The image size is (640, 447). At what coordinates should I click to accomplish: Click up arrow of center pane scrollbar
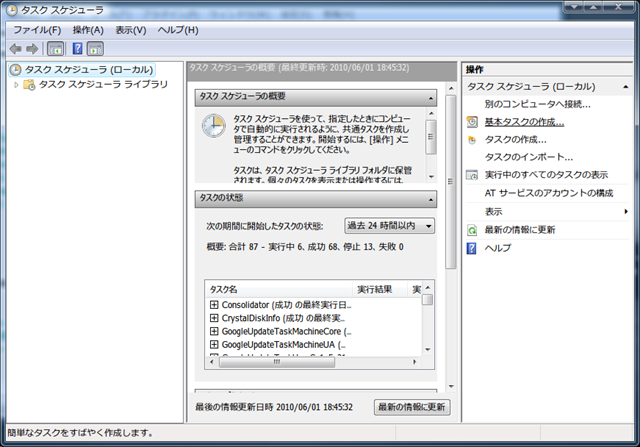tap(451, 88)
